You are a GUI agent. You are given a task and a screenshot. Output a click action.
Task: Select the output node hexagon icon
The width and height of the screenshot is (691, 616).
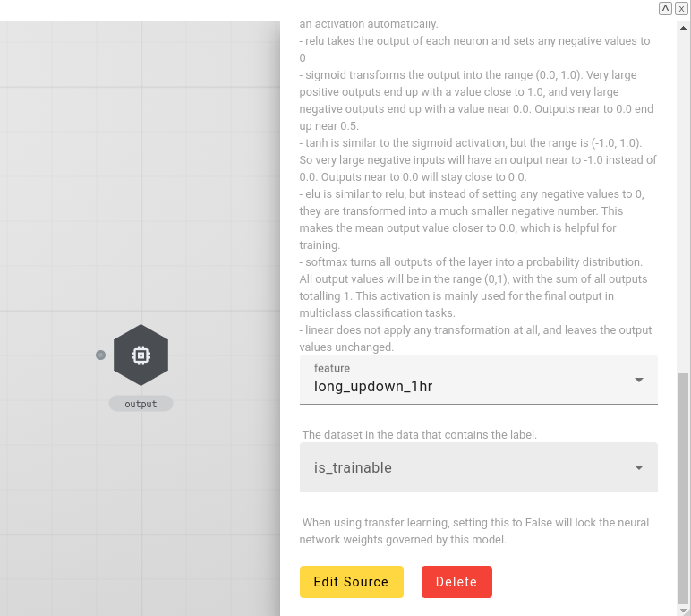pyautogui.click(x=141, y=355)
